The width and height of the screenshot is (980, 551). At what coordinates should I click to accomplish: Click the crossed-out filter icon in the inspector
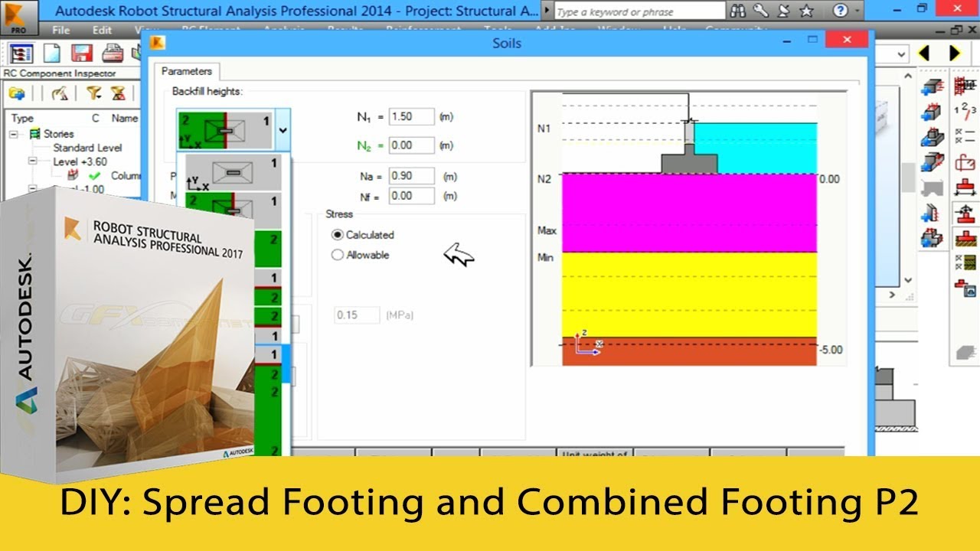pos(118,93)
